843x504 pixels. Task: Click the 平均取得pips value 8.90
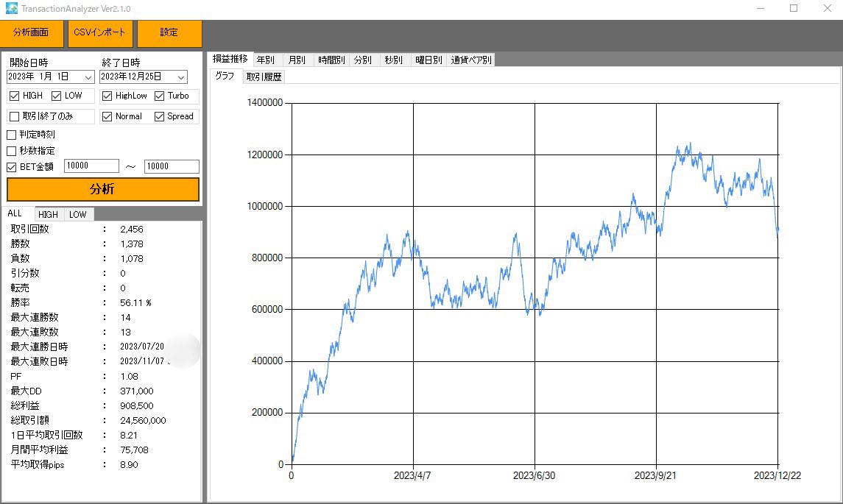[x=129, y=465]
